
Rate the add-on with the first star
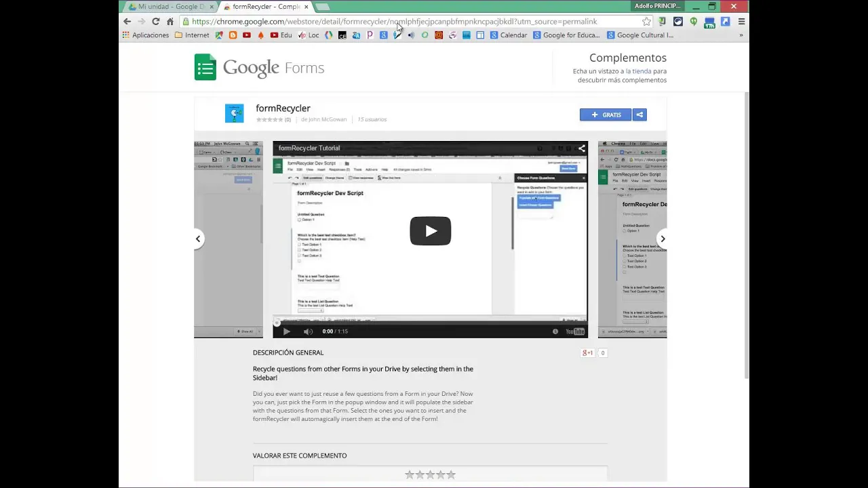(x=410, y=475)
